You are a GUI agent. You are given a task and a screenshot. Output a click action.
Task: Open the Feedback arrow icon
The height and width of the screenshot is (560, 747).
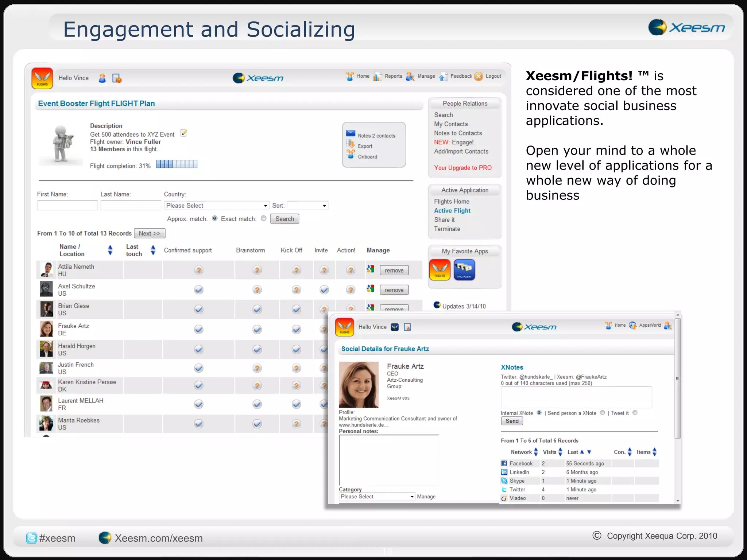click(x=443, y=76)
